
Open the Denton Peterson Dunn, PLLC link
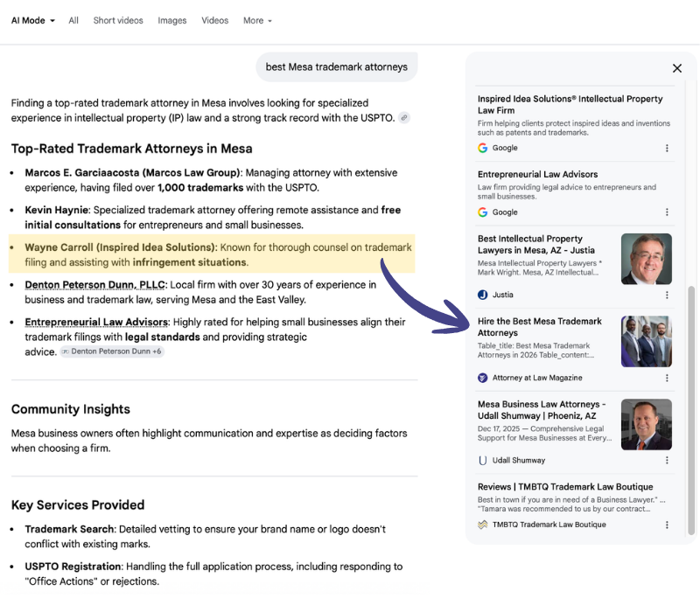(94, 285)
